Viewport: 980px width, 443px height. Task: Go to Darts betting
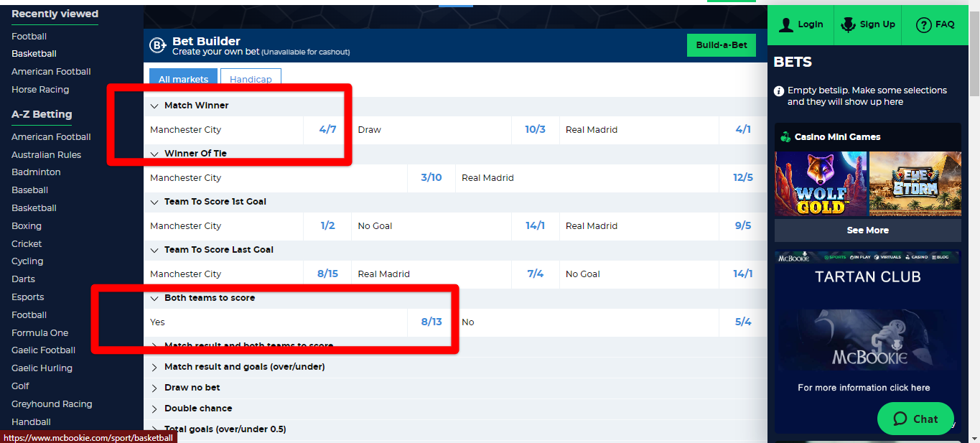23,279
